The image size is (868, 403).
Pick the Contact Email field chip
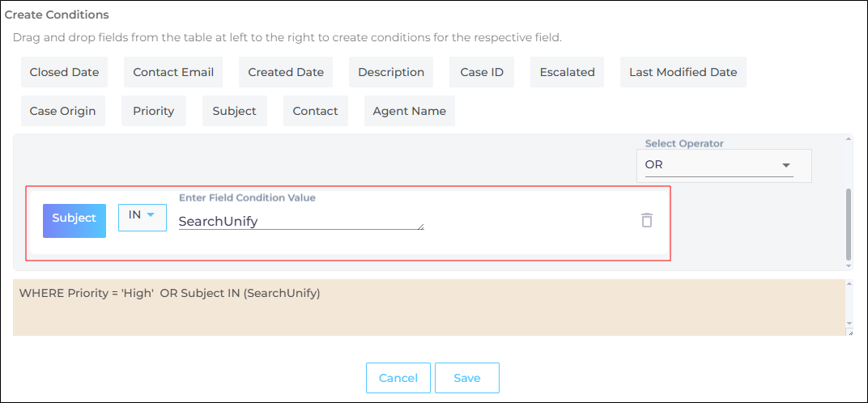(x=173, y=72)
